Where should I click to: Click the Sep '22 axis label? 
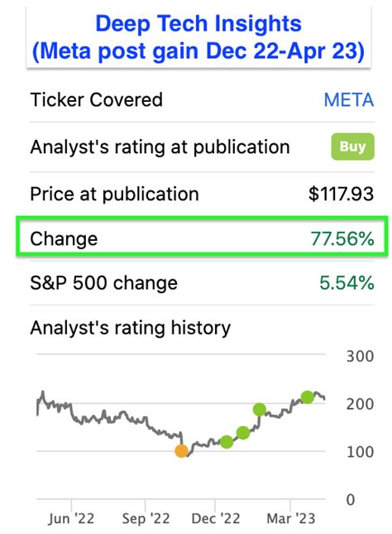[146, 518]
